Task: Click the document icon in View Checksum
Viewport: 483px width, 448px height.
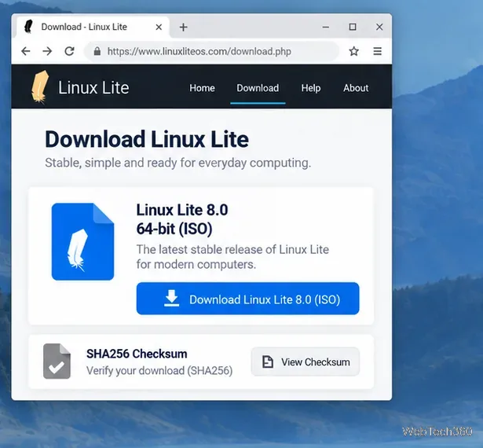Action: (267, 362)
